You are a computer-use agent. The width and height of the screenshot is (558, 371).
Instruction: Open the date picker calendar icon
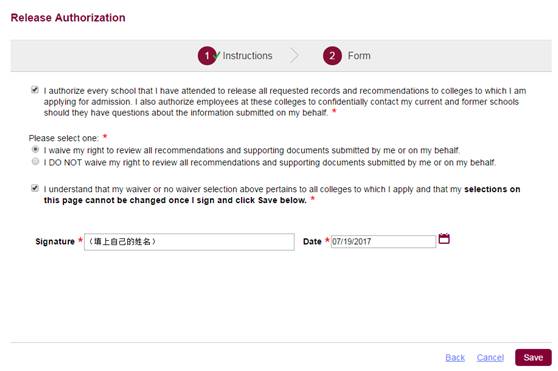(x=444, y=239)
